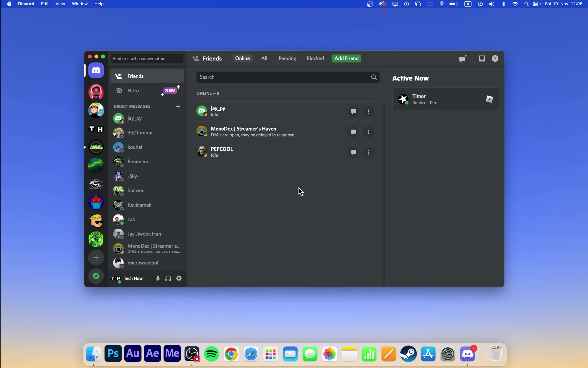
Task: Click Wi-Fi icon in macOS menu bar
Action: [515, 4]
